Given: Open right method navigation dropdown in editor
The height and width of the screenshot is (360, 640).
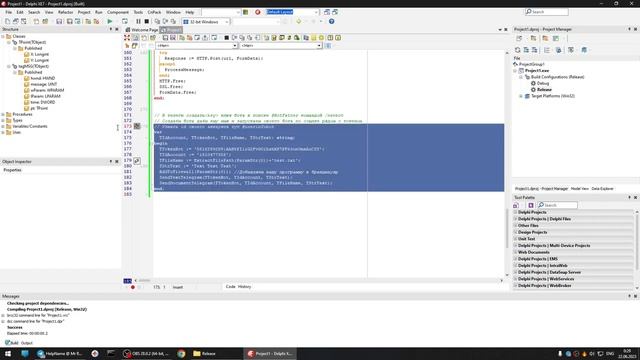Looking at the screenshot, I should [319, 46].
